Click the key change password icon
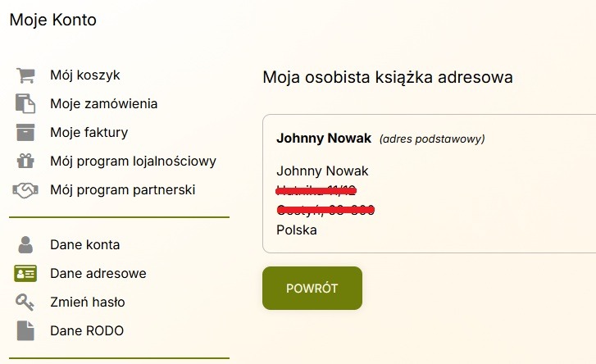This screenshot has height=364, width=596. (25, 302)
